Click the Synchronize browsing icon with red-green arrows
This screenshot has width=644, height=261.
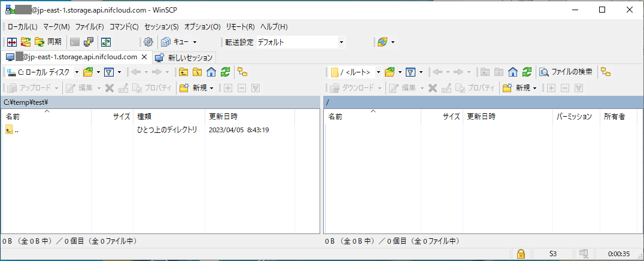[x=26, y=42]
